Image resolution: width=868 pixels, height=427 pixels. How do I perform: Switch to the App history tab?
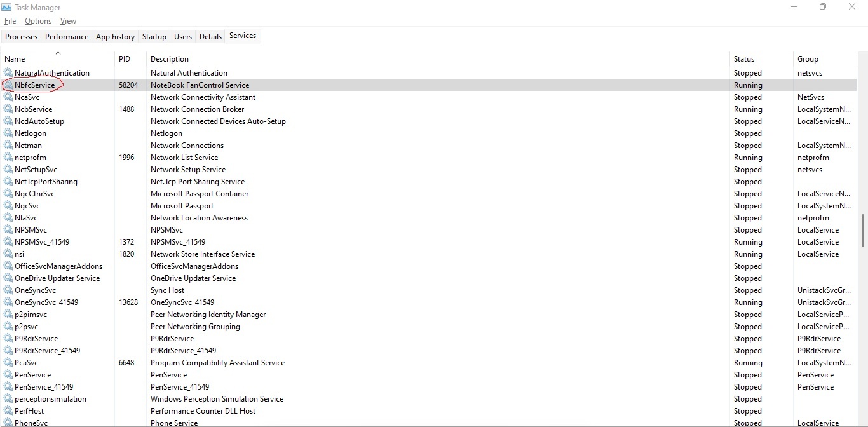click(x=115, y=37)
